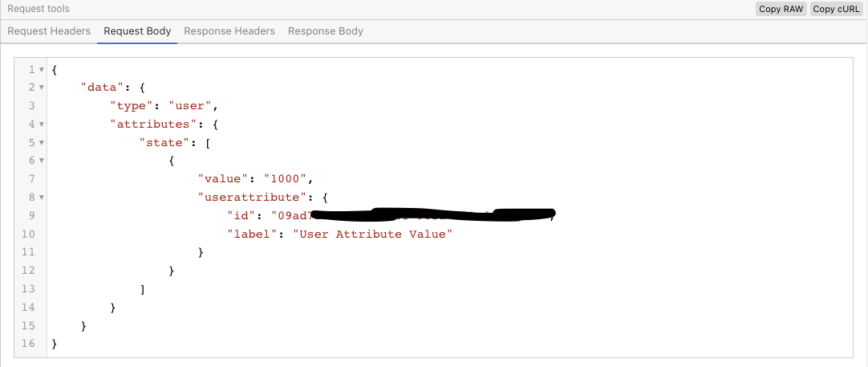Fold the "data" object on line 2
This screenshot has height=367, width=868.
click(x=41, y=88)
